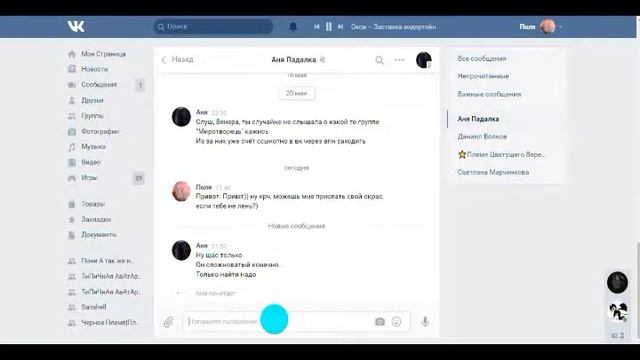Viewport: 640px width, 360px height.
Task: Go back with Назад button
Action: point(178,60)
